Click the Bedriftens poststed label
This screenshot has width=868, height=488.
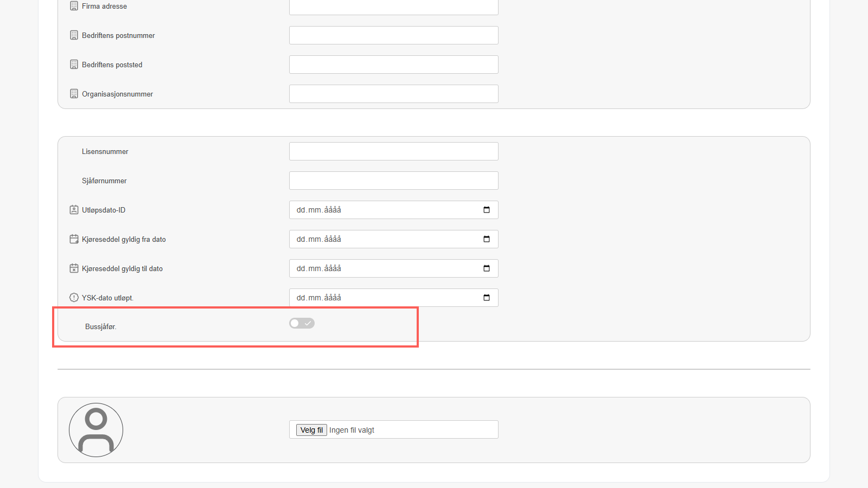112,65
